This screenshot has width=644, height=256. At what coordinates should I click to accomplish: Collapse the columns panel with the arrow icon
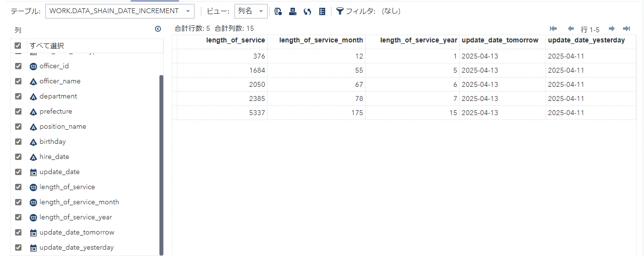[157, 29]
